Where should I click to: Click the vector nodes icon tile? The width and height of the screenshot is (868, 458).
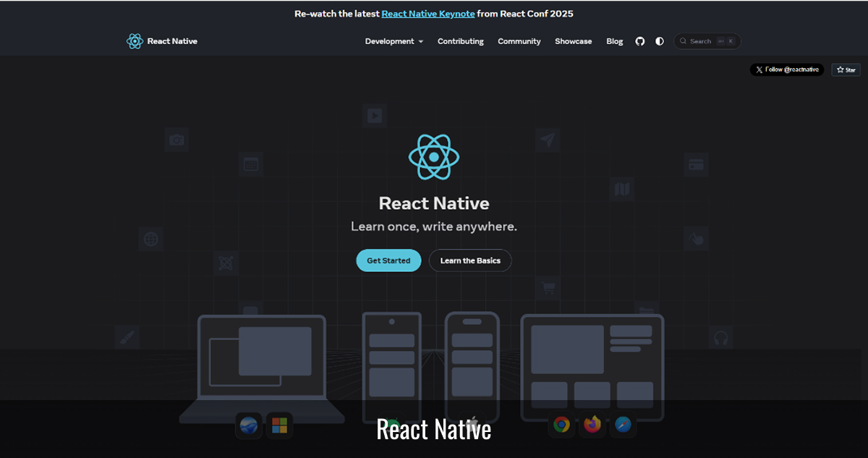pos(226,263)
